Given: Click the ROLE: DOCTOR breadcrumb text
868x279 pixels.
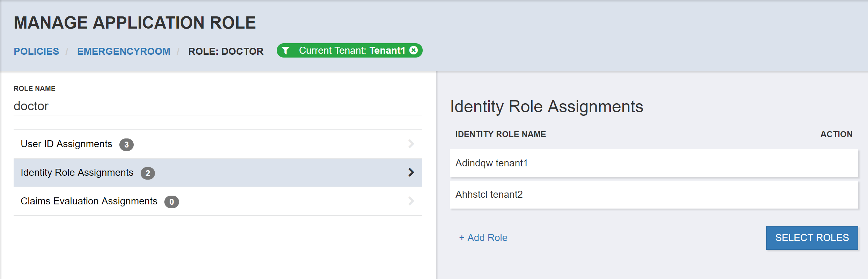Looking at the screenshot, I should [226, 51].
